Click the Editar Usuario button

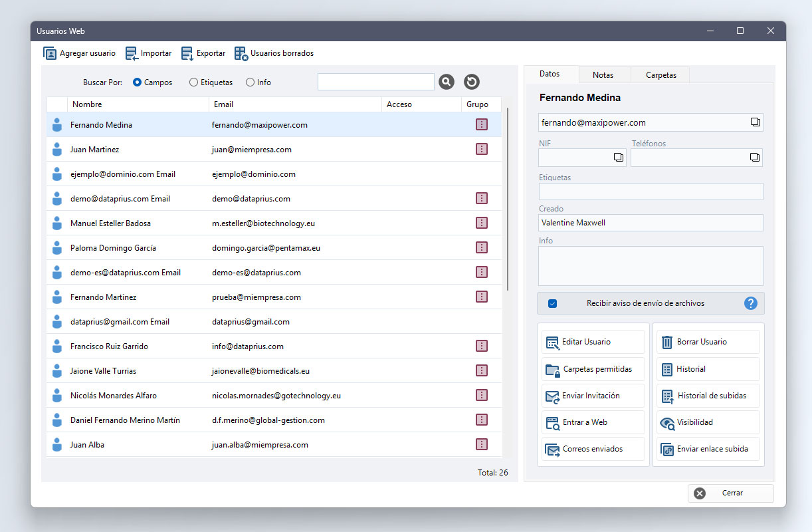coord(593,342)
